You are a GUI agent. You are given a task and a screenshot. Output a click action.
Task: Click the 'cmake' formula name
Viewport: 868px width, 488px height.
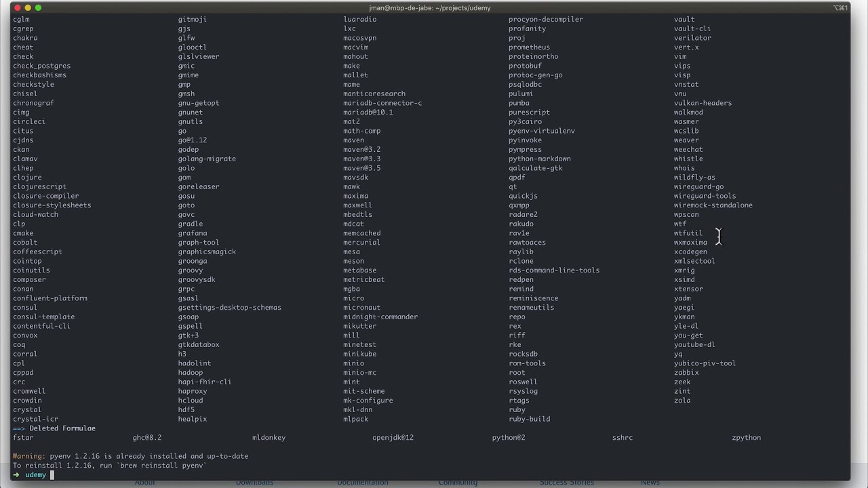(x=23, y=233)
